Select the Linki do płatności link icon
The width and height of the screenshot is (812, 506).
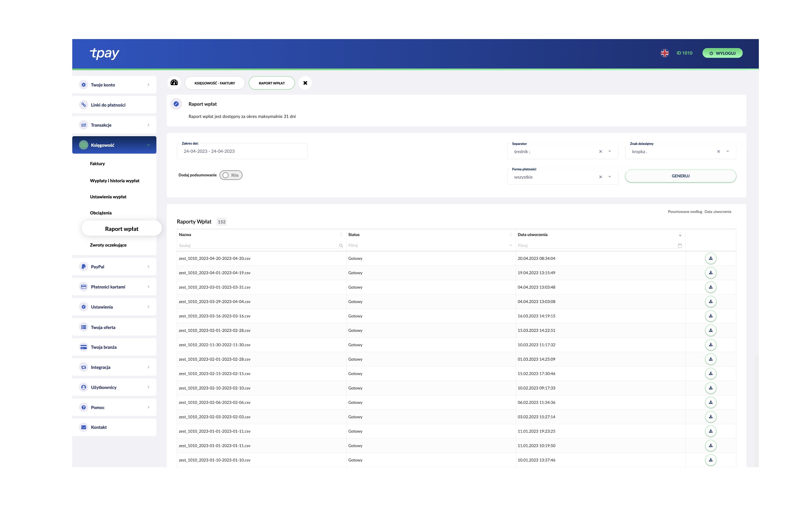coord(83,105)
